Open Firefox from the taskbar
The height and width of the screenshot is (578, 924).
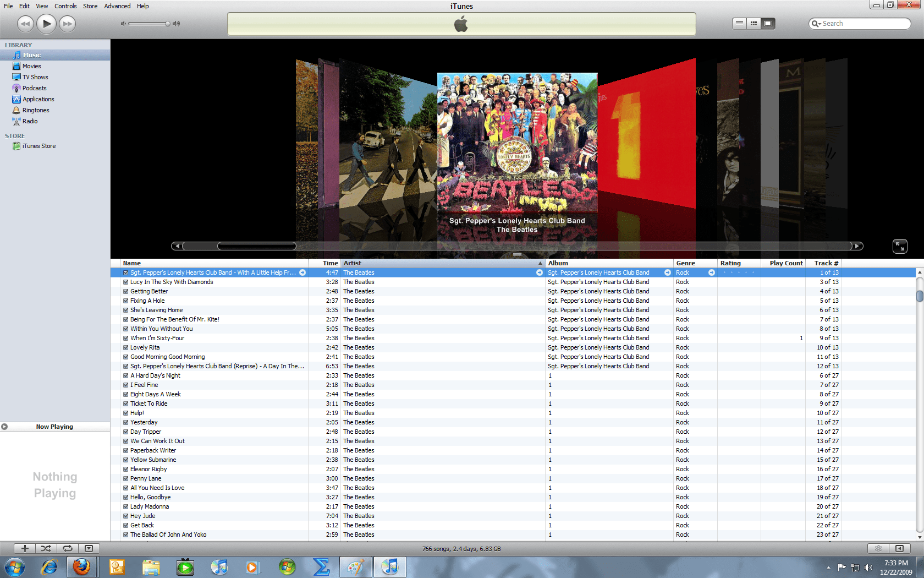coord(82,566)
